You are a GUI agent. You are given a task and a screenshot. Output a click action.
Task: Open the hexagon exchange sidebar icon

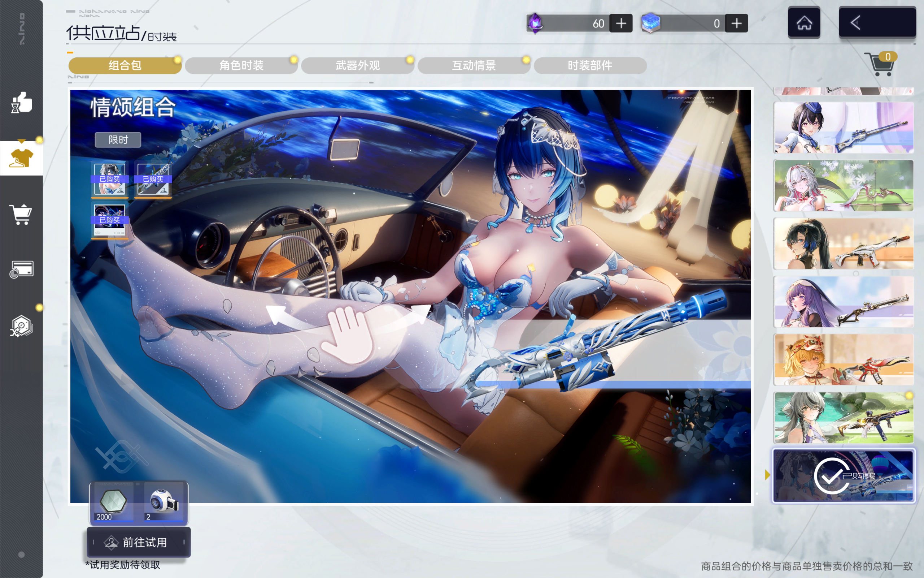click(x=21, y=326)
